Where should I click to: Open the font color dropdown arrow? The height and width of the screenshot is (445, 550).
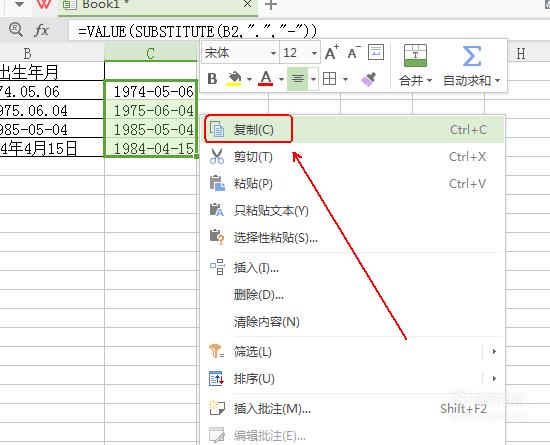281,80
